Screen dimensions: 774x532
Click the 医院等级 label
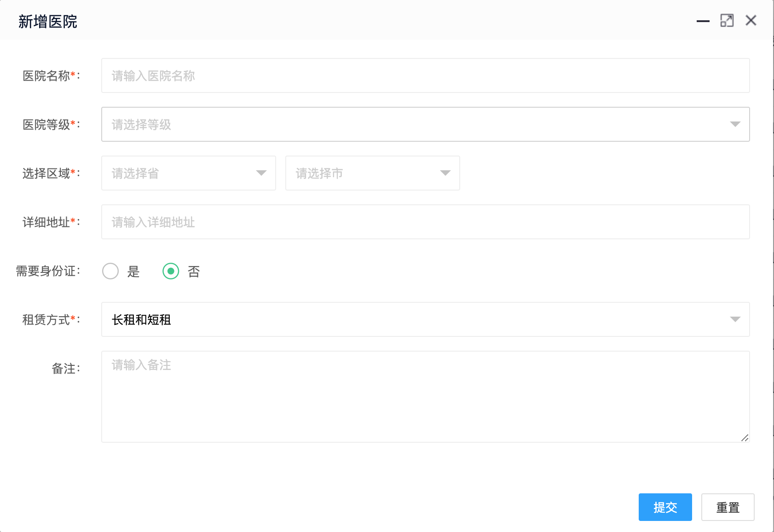point(51,125)
